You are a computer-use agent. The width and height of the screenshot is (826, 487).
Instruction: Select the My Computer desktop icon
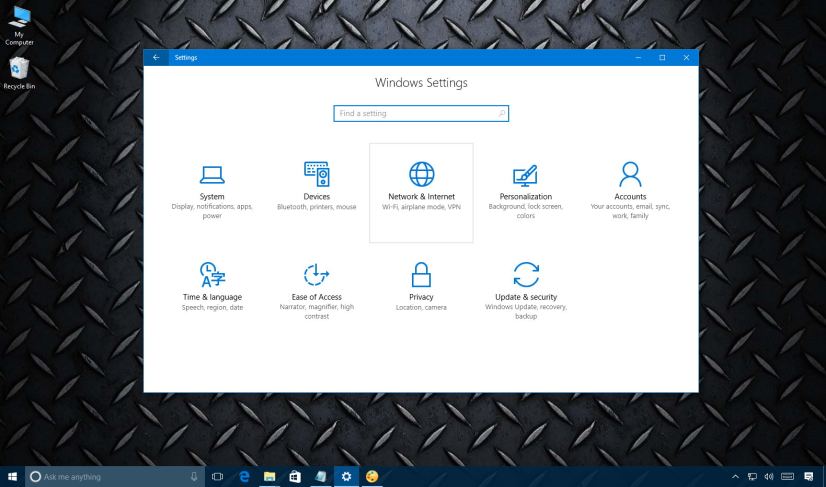(19, 25)
